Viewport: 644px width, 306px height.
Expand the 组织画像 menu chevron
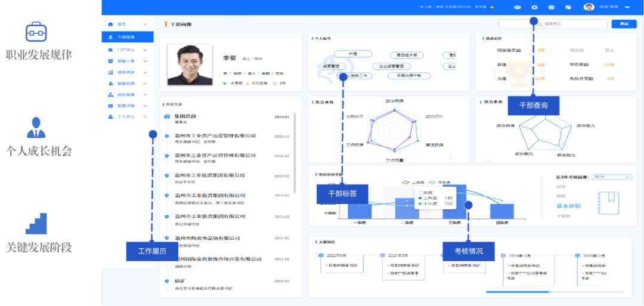145,94
